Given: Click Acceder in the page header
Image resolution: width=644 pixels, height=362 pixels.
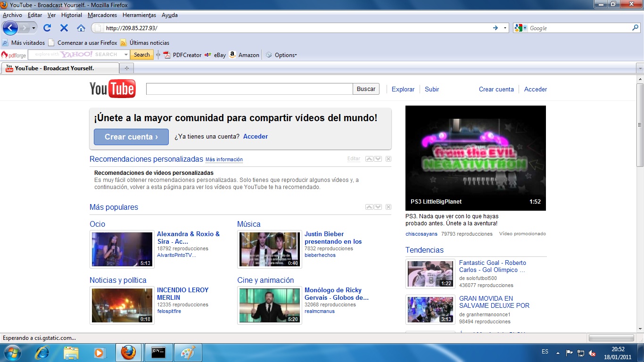Looking at the screenshot, I should pyautogui.click(x=536, y=89).
